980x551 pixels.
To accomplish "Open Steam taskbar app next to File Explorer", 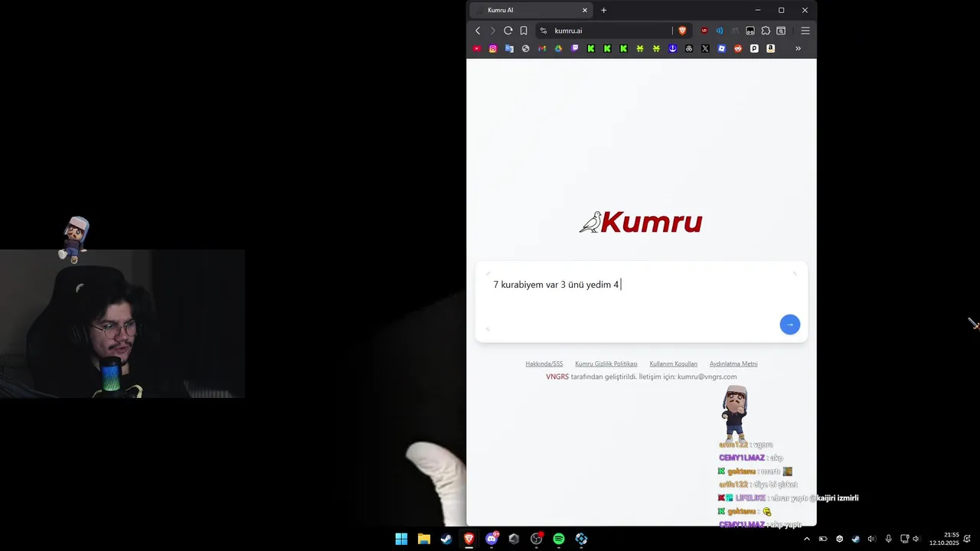I will pos(446,539).
